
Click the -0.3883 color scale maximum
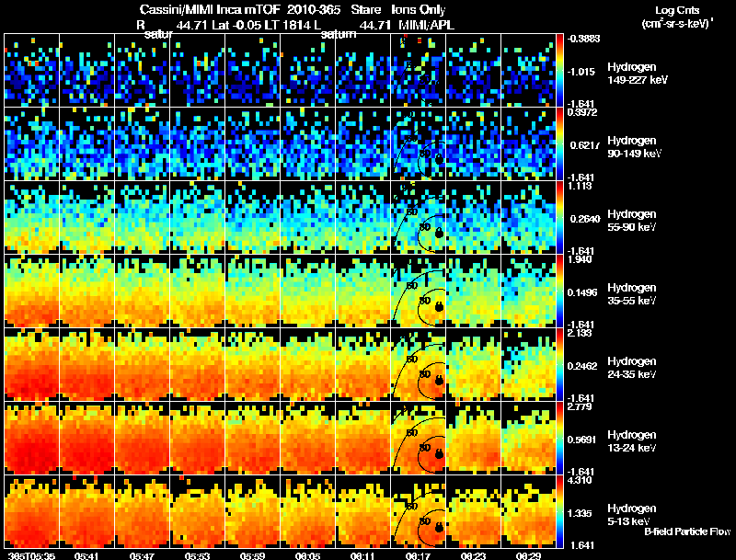(x=583, y=39)
